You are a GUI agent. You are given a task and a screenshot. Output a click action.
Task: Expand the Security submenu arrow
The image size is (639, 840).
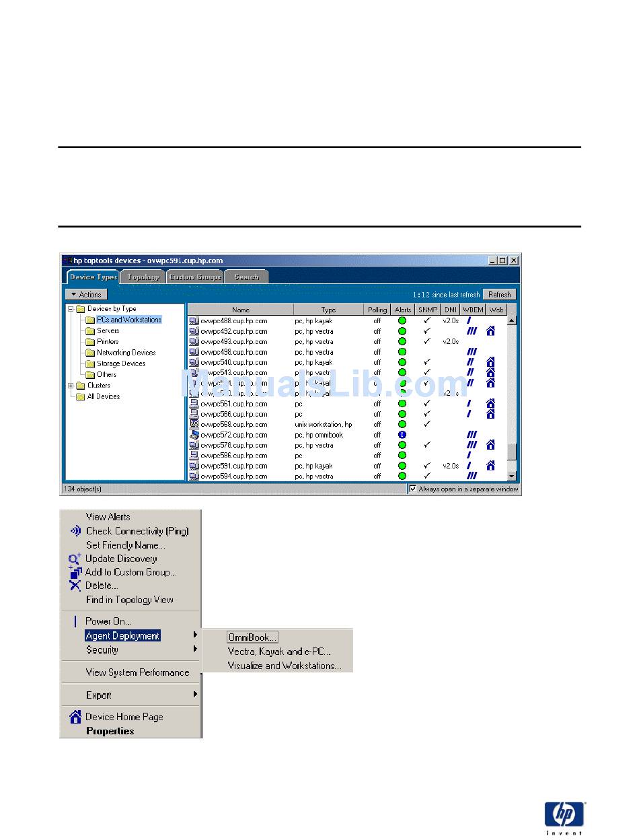coord(196,650)
